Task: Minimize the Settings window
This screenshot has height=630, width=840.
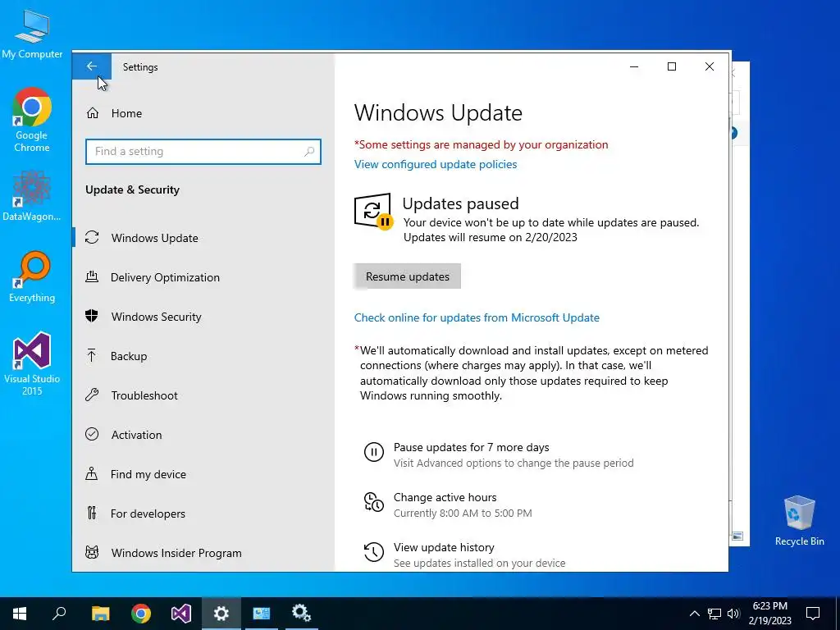Action: (634, 66)
